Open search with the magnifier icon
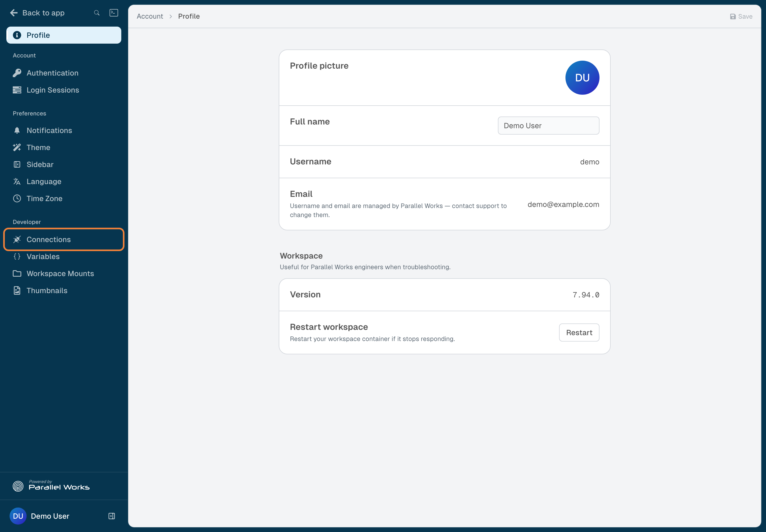Viewport: 766px width, 532px height. [x=97, y=13]
